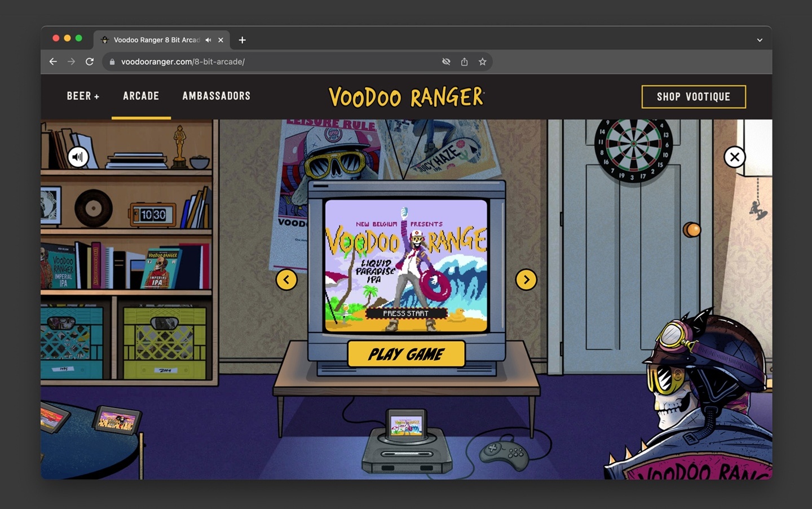Click the crossed-out eye icon in address bar
This screenshot has height=509, width=812.
tap(446, 62)
